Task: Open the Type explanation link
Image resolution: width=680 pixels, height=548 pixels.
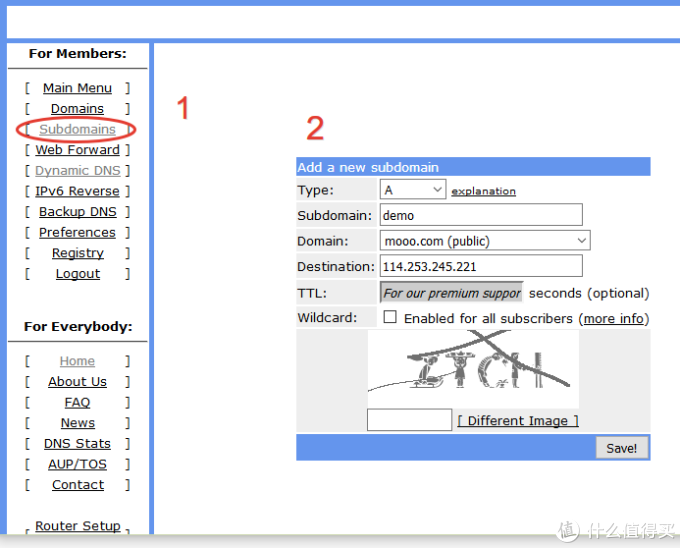Action: point(483,191)
